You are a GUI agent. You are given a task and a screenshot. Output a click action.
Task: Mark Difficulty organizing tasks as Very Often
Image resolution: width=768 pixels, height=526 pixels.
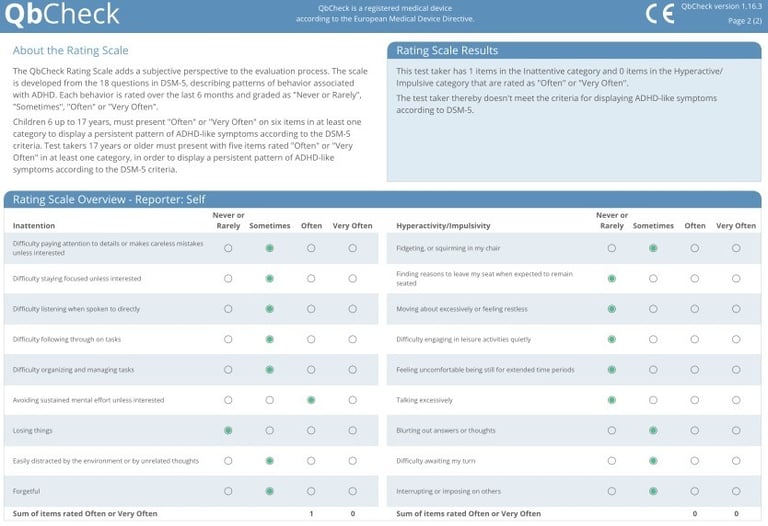pyautogui.click(x=352, y=369)
